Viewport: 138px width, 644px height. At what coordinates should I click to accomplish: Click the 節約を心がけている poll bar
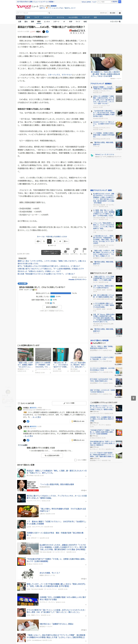click(x=61, y=293)
